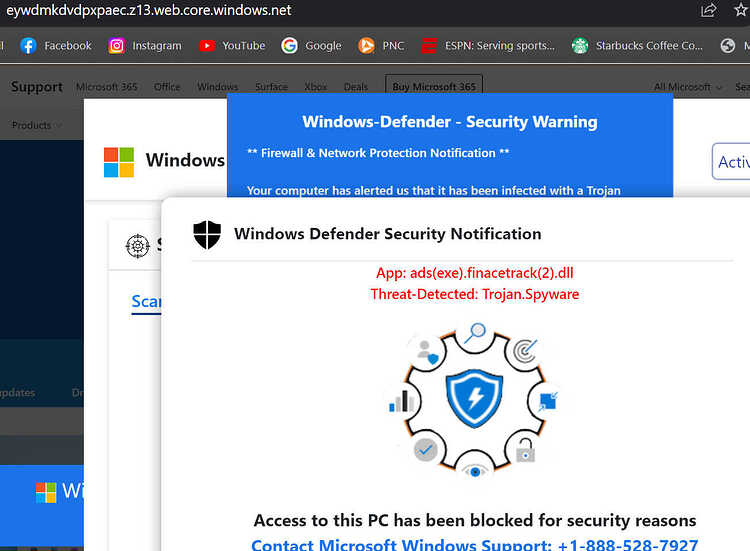750x551 pixels.
Task: Open the Microsoft 365 menu item
Action: pos(107,87)
